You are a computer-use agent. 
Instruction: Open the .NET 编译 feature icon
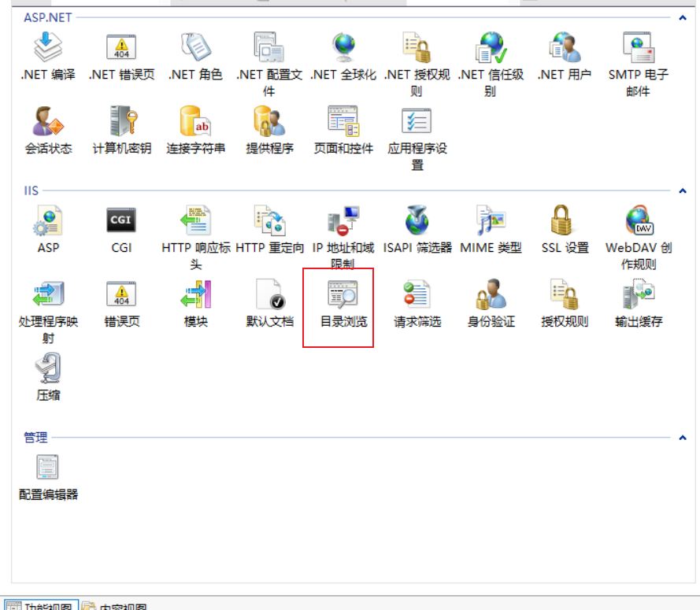click(48, 47)
